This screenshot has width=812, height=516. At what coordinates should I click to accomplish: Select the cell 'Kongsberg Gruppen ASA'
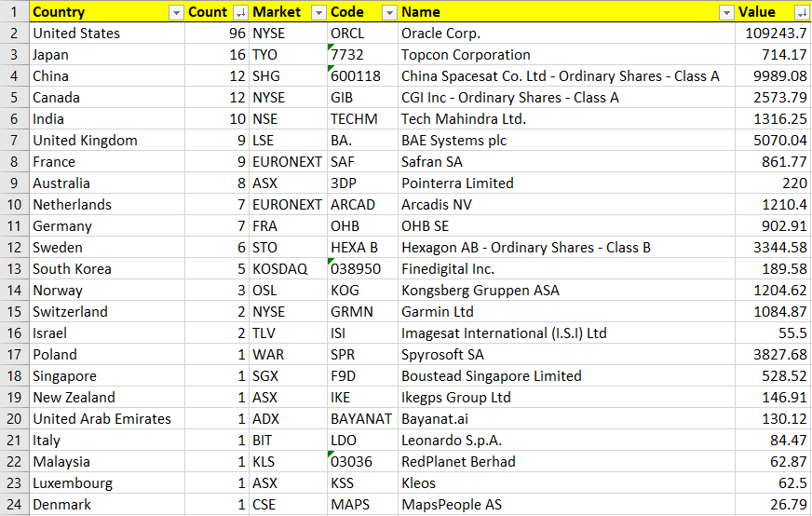point(566,290)
